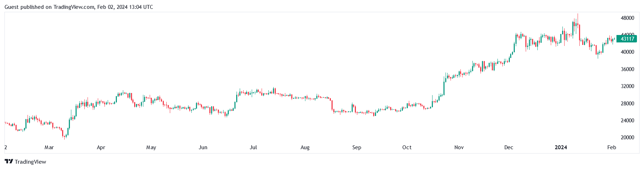The height and width of the screenshot is (169, 644).
Task: Click the Aug time axis label
Action: pos(305,147)
